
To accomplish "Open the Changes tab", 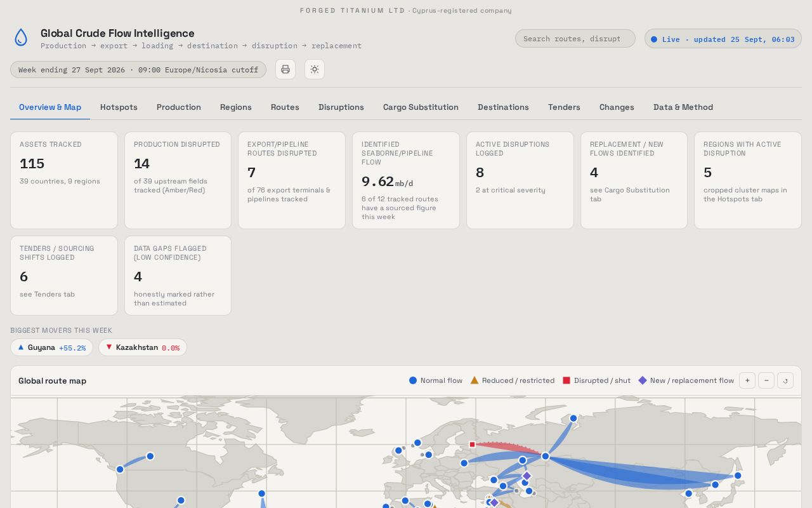I will [x=617, y=107].
